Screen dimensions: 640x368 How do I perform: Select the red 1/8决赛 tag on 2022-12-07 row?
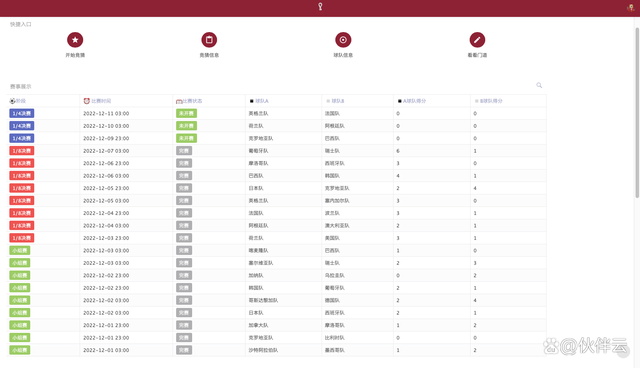pyautogui.click(x=22, y=151)
